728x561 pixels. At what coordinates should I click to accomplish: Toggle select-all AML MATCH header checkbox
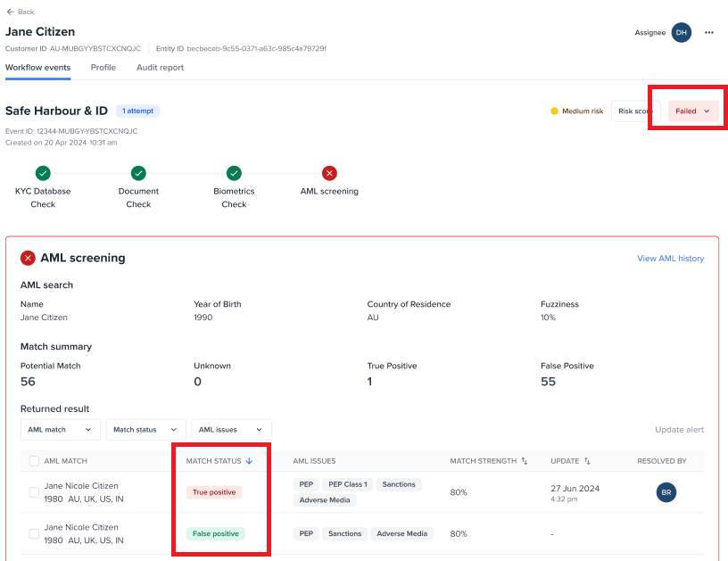click(x=34, y=461)
